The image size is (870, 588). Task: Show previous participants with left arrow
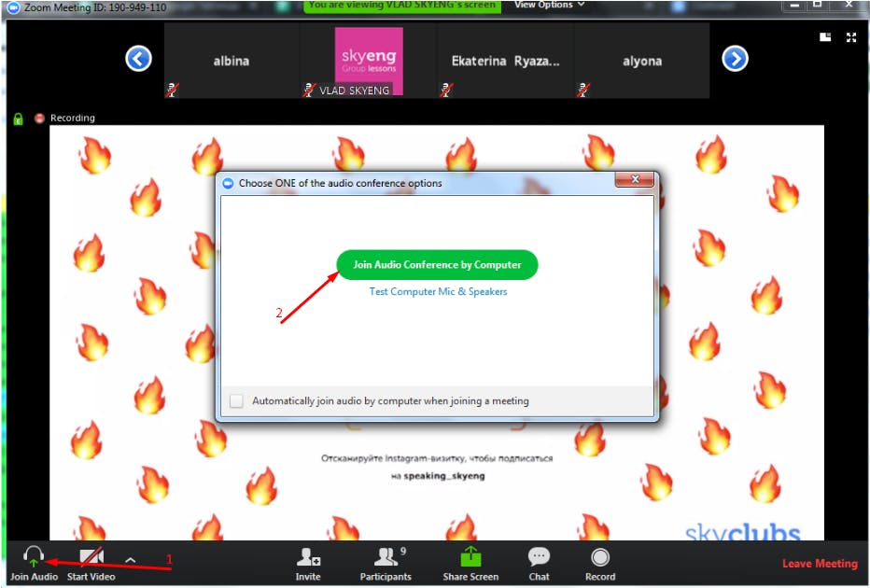[x=139, y=59]
